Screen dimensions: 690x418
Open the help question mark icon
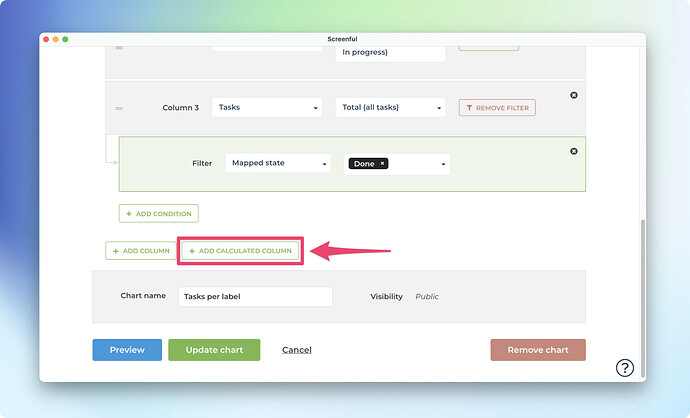point(625,368)
